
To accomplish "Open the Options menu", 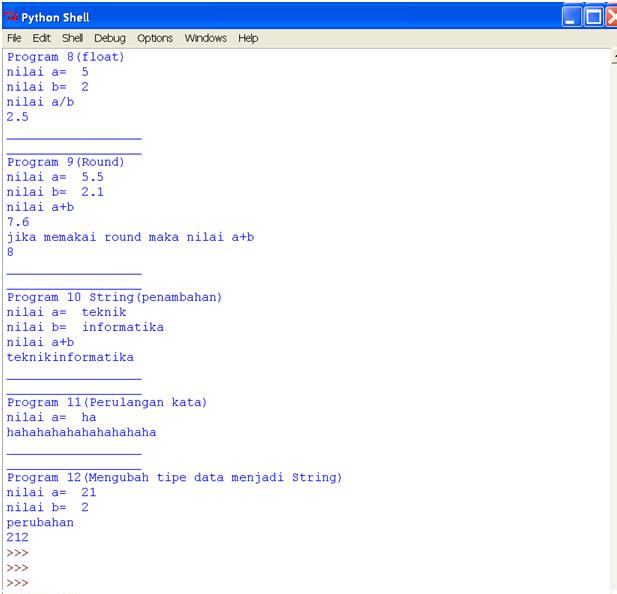I will click(x=155, y=38).
